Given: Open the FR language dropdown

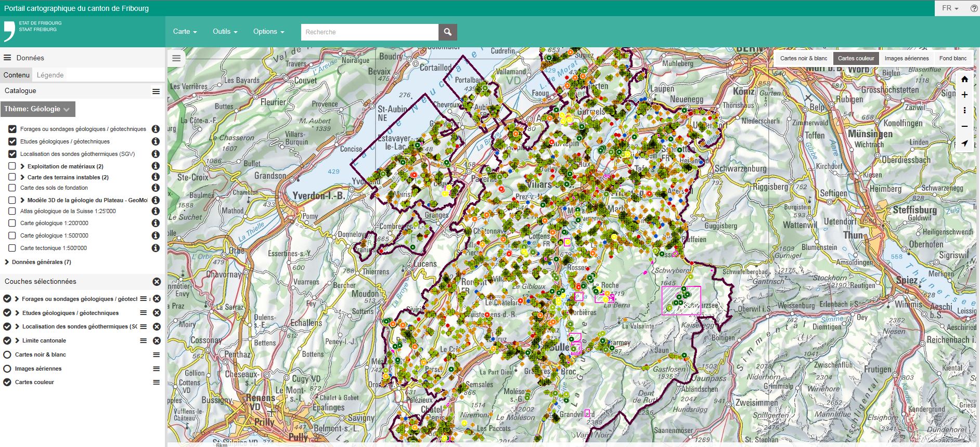Looking at the screenshot, I should (x=950, y=8).
